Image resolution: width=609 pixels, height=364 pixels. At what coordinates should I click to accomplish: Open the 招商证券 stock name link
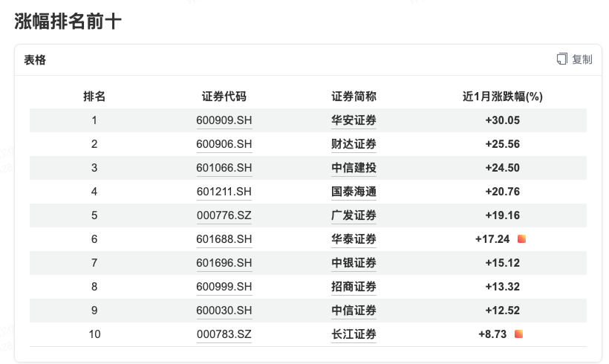[354, 287]
